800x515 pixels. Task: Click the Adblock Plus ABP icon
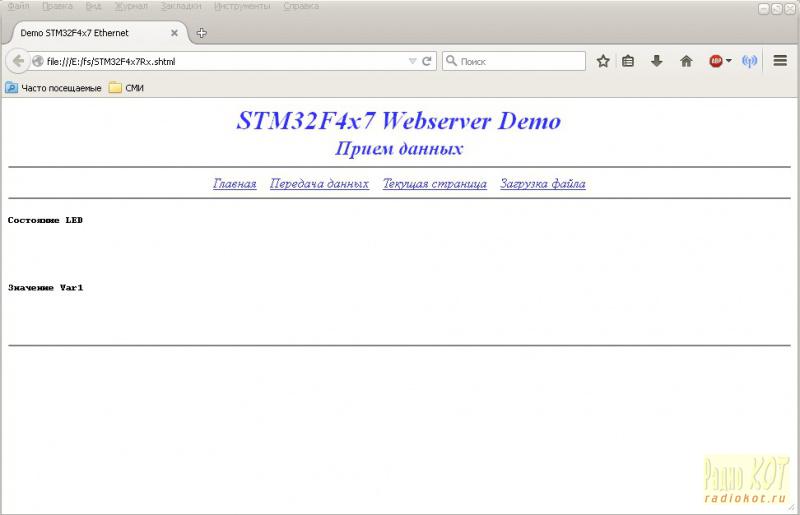click(x=716, y=61)
